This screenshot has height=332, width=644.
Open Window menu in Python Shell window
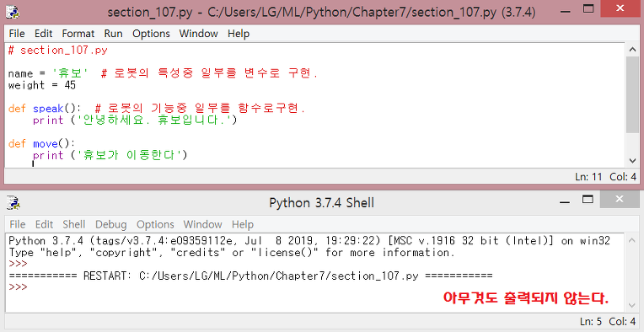[x=202, y=224]
